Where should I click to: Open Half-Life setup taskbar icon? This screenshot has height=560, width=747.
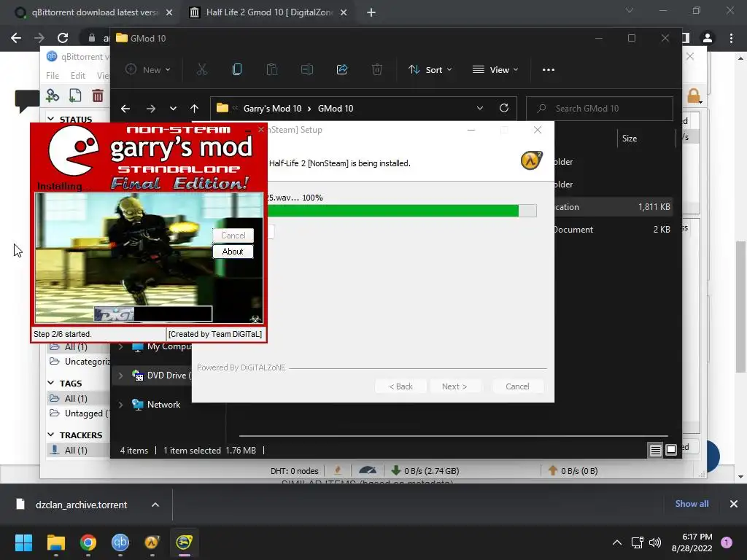pyautogui.click(x=152, y=542)
